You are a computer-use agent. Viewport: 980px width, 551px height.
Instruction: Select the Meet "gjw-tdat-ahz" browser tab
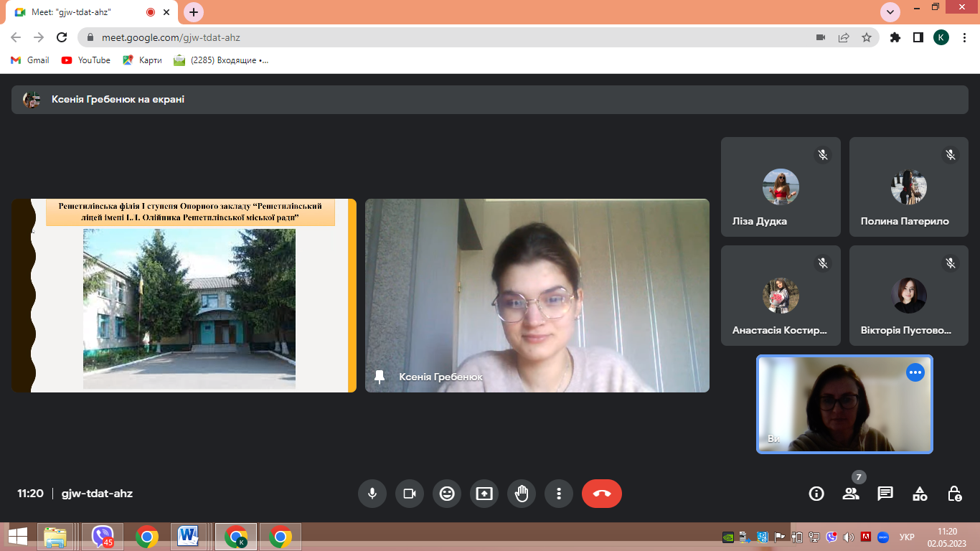[79, 12]
